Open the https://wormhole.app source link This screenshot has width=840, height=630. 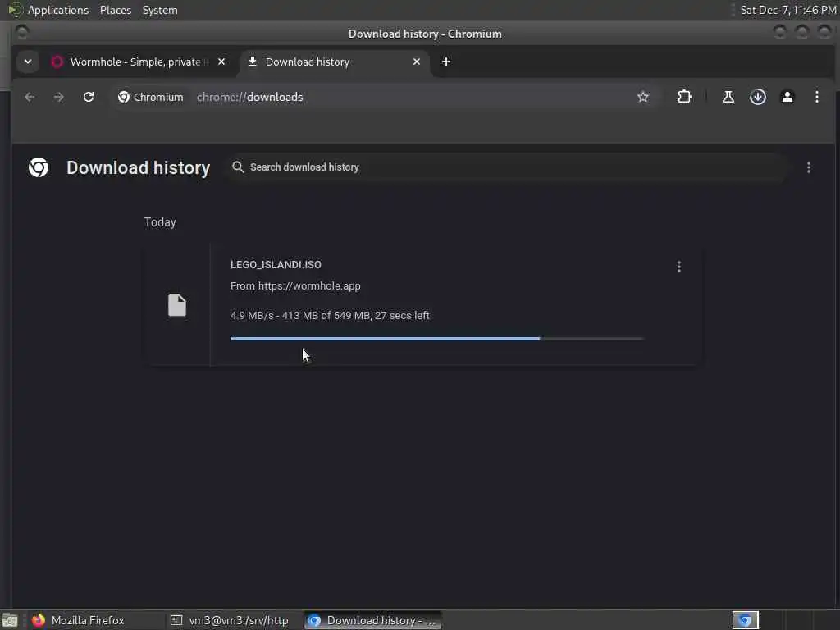point(309,286)
